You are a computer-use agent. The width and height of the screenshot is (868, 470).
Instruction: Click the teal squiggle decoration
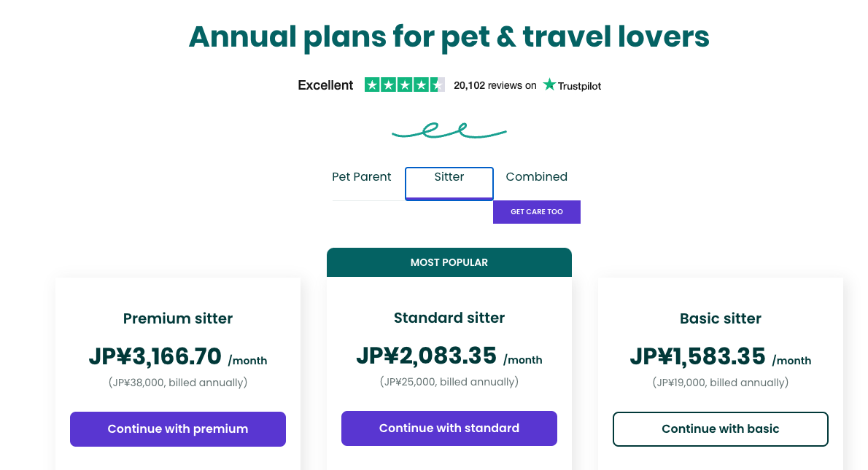(449, 131)
